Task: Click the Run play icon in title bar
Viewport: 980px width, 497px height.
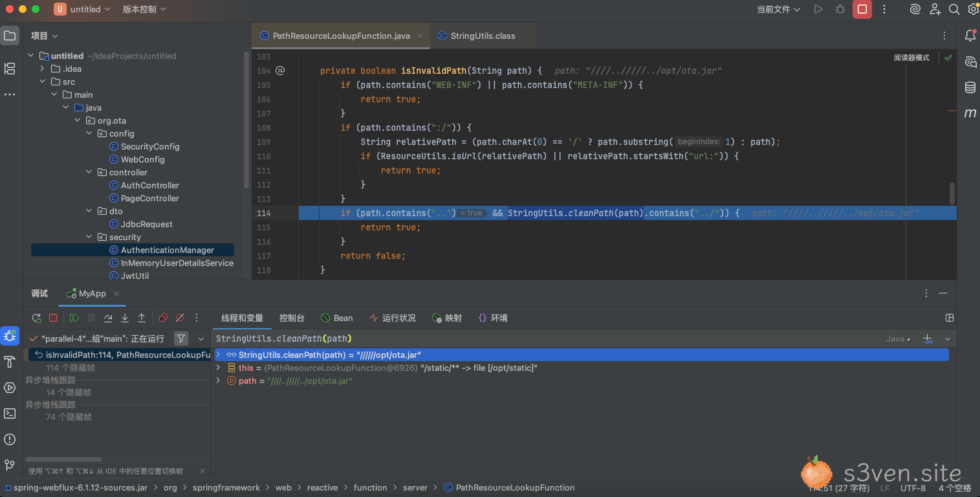Action: point(818,9)
